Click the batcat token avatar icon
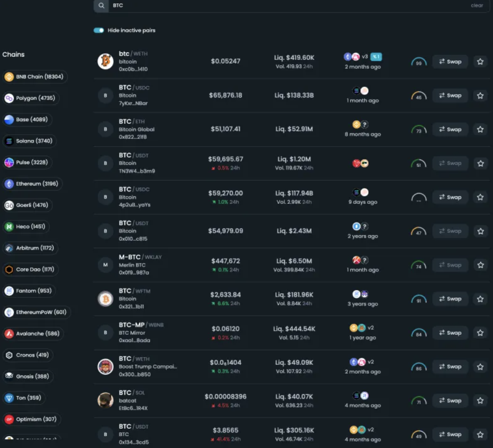The width and height of the screenshot is (493, 448). tap(105, 400)
